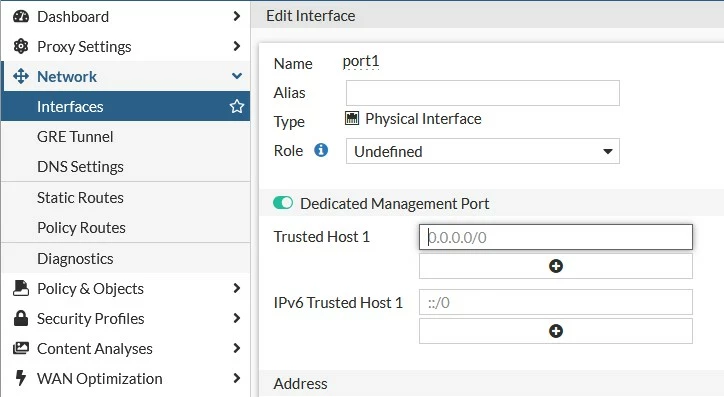724x397 pixels.
Task: Collapse Network menu chevron
Action: (x=237, y=76)
